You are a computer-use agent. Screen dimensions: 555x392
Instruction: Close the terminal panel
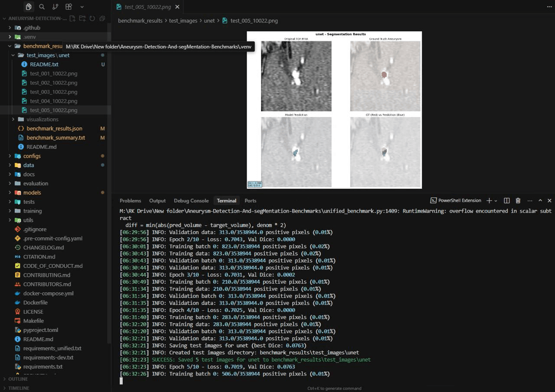(549, 201)
